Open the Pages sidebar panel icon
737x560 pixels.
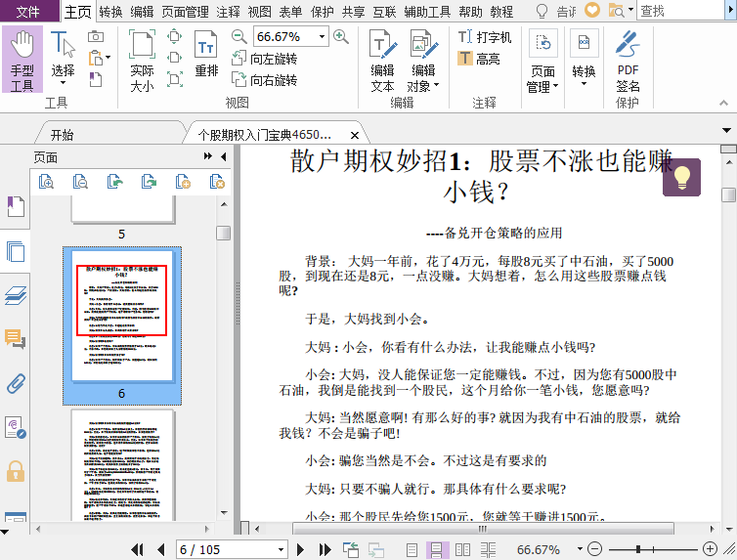pyautogui.click(x=16, y=251)
